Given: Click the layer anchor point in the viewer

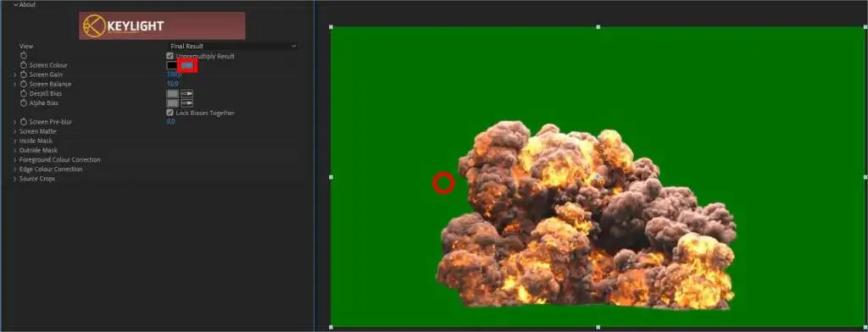Looking at the screenshot, I should point(598,177).
